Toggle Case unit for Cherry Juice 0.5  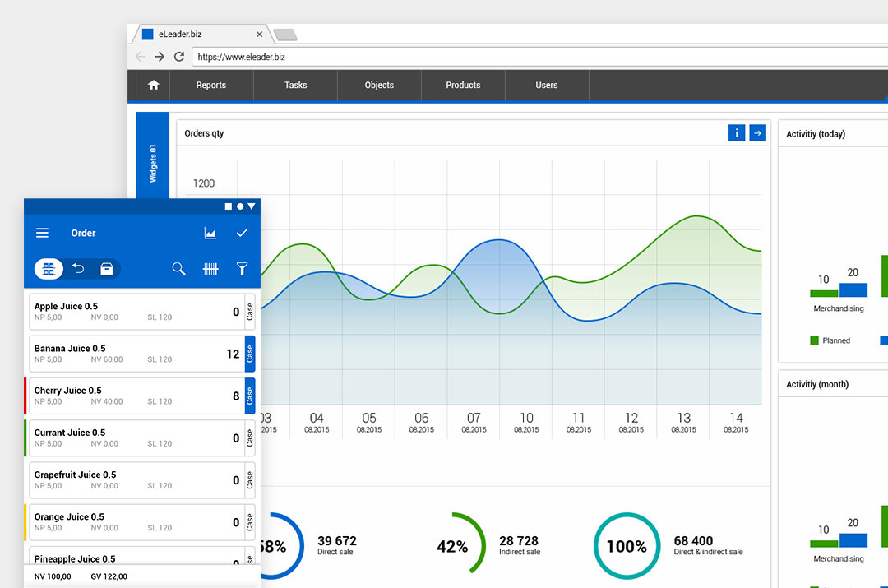tap(250, 396)
